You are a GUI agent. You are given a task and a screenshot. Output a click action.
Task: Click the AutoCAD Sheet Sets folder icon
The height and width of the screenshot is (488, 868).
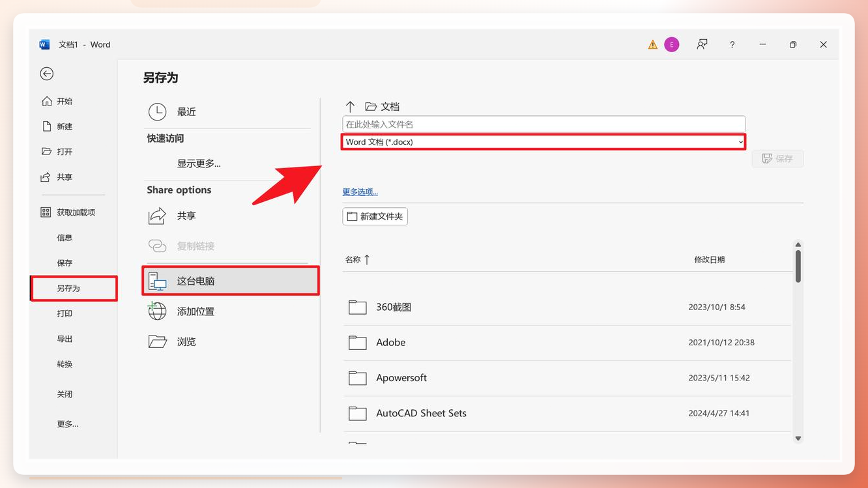coord(357,413)
